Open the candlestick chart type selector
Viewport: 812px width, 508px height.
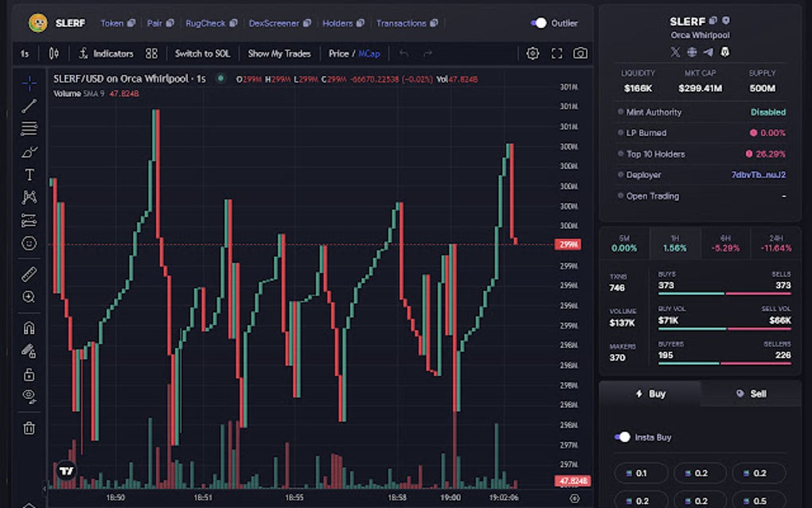(x=53, y=53)
